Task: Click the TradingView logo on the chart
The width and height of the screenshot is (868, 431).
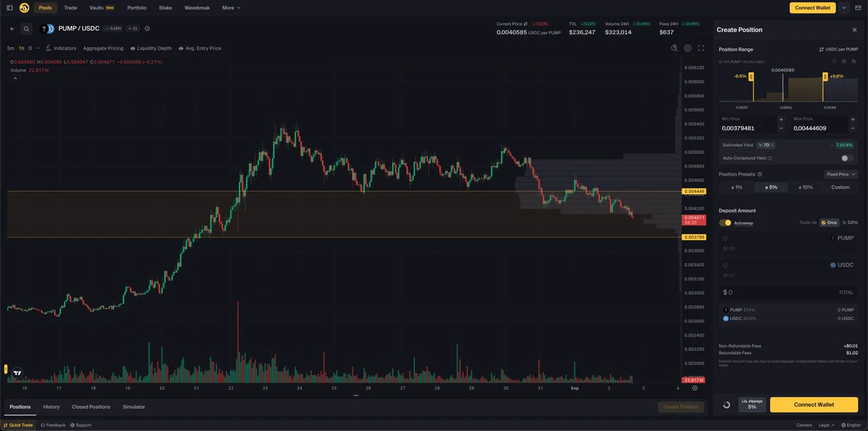Action: [x=17, y=373]
